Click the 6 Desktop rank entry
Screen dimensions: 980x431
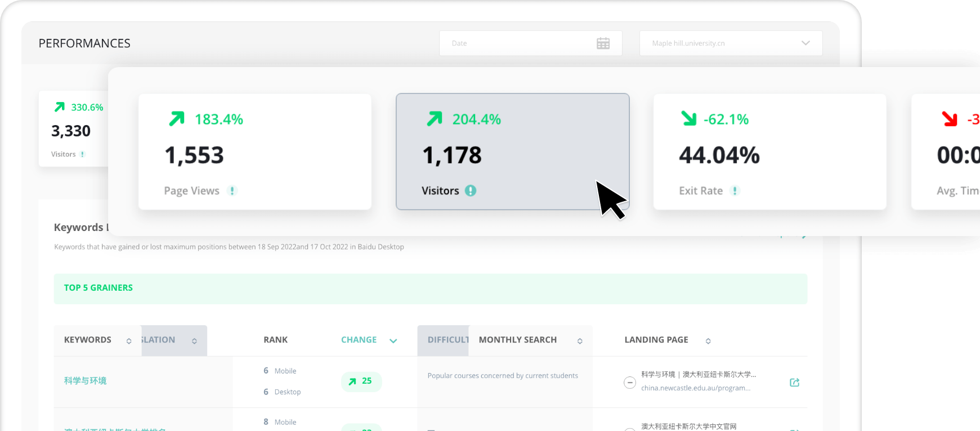point(282,392)
